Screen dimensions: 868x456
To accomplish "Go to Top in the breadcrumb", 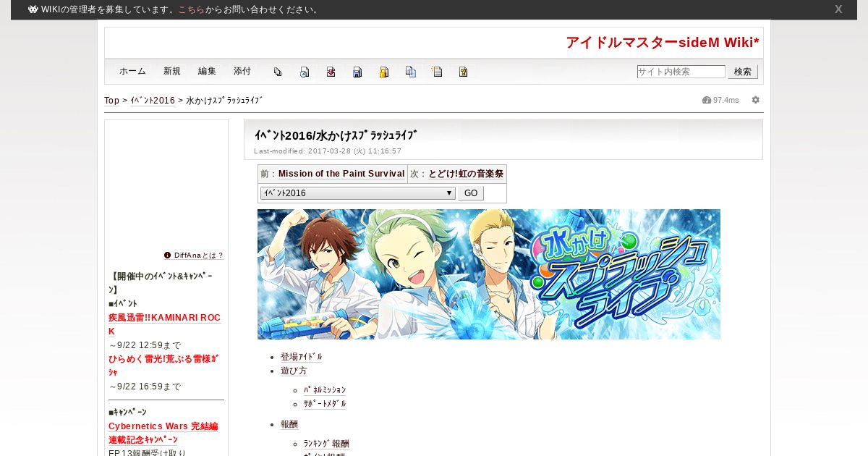I will tap(111, 101).
